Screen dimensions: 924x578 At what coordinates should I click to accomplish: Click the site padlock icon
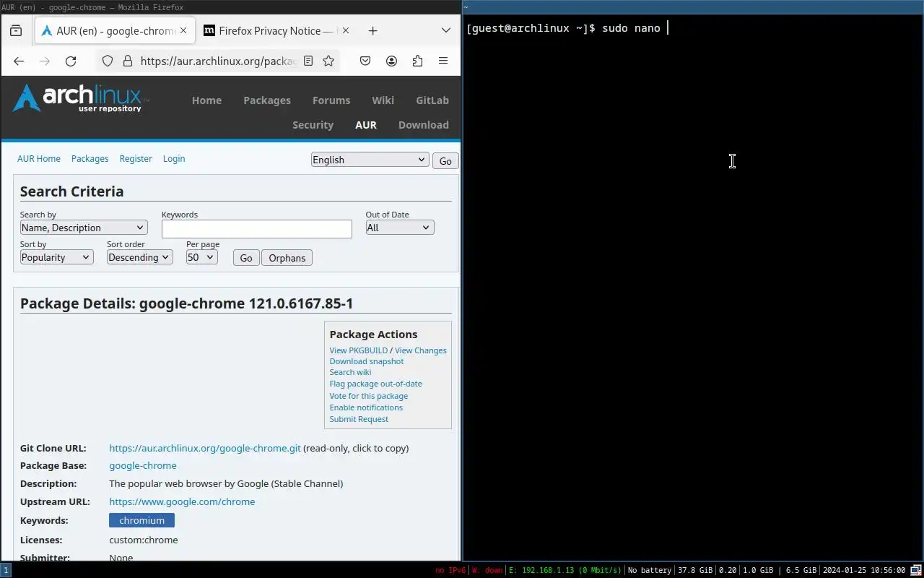127,61
